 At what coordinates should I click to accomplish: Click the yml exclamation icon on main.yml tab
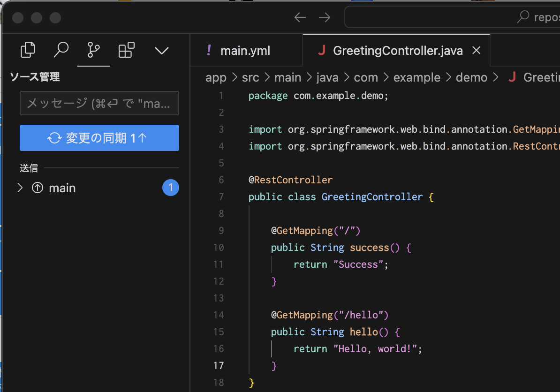[x=209, y=50]
